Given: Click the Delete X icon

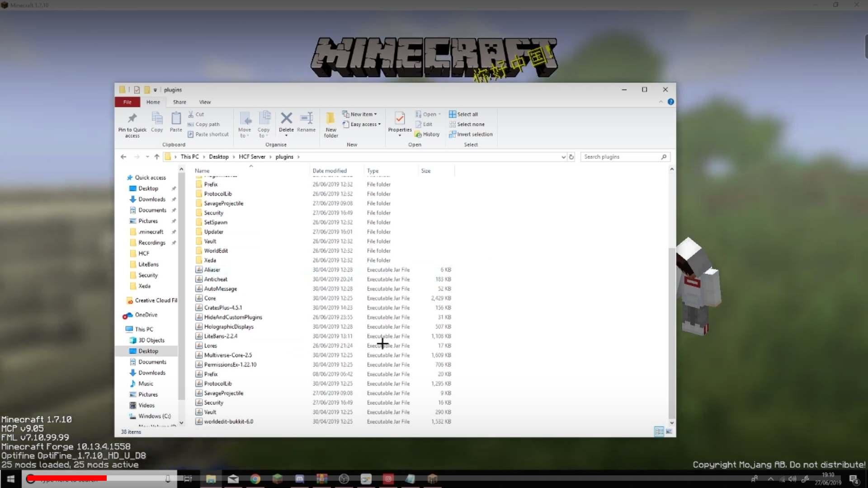Looking at the screenshot, I should (x=286, y=118).
